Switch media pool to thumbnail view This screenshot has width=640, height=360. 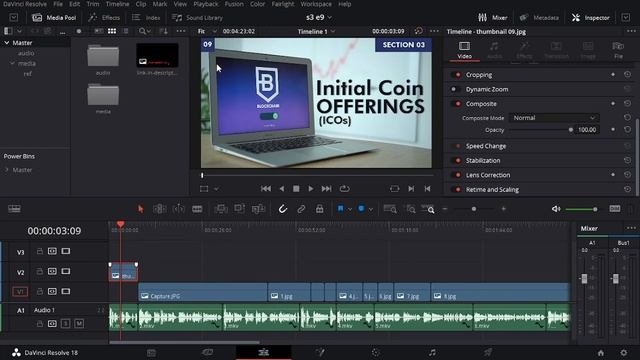click(x=112, y=31)
